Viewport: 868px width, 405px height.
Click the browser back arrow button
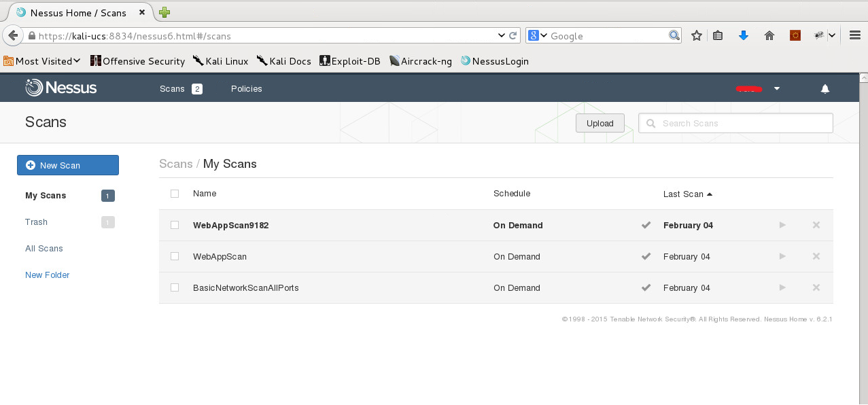12,35
